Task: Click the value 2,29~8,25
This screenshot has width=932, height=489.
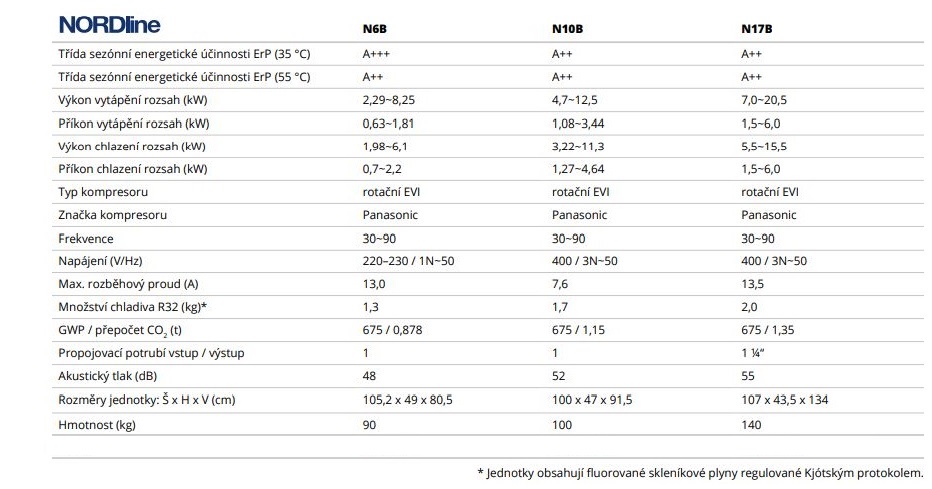Action: pos(389,100)
